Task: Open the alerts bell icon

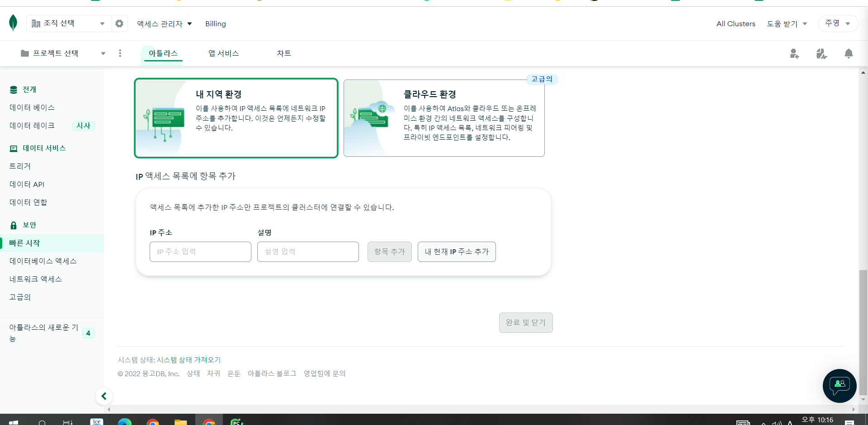Action: [849, 54]
